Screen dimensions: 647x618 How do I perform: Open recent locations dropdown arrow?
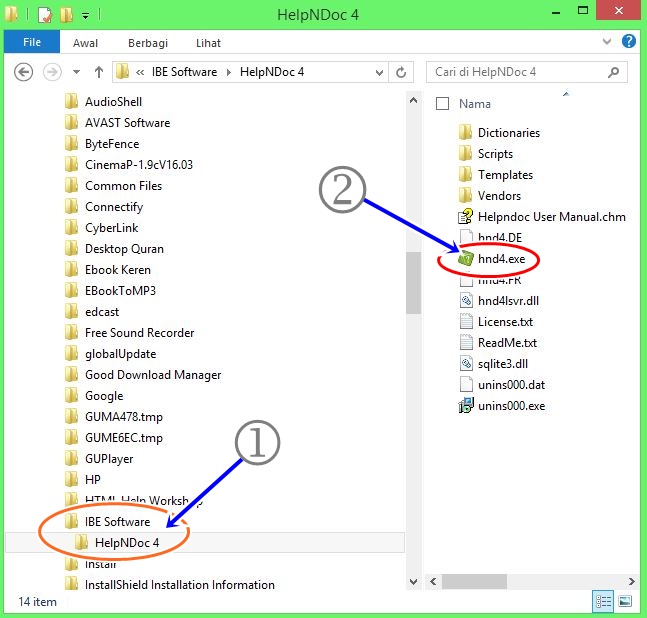tap(76, 72)
